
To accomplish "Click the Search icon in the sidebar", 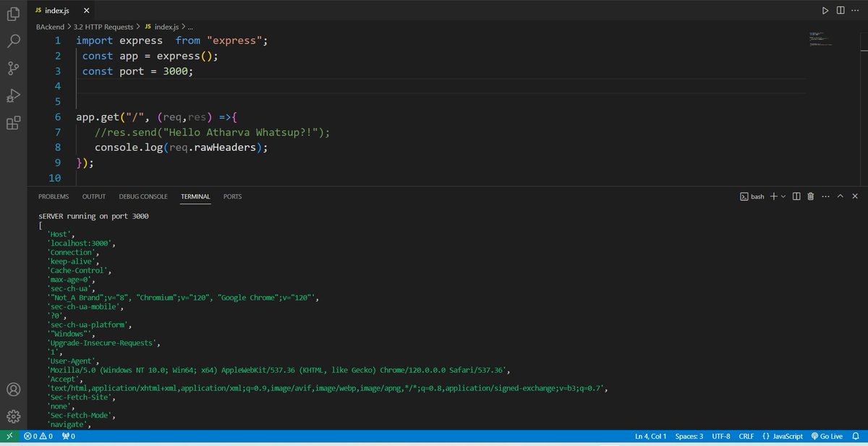I will (x=13, y=41).
